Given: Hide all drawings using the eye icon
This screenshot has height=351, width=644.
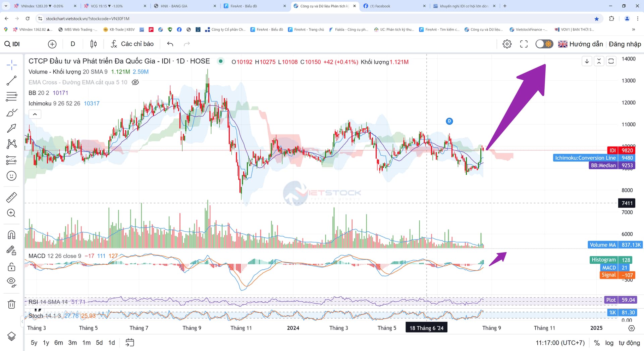Looking at the screenshot, I should click(x=11, y=282).
